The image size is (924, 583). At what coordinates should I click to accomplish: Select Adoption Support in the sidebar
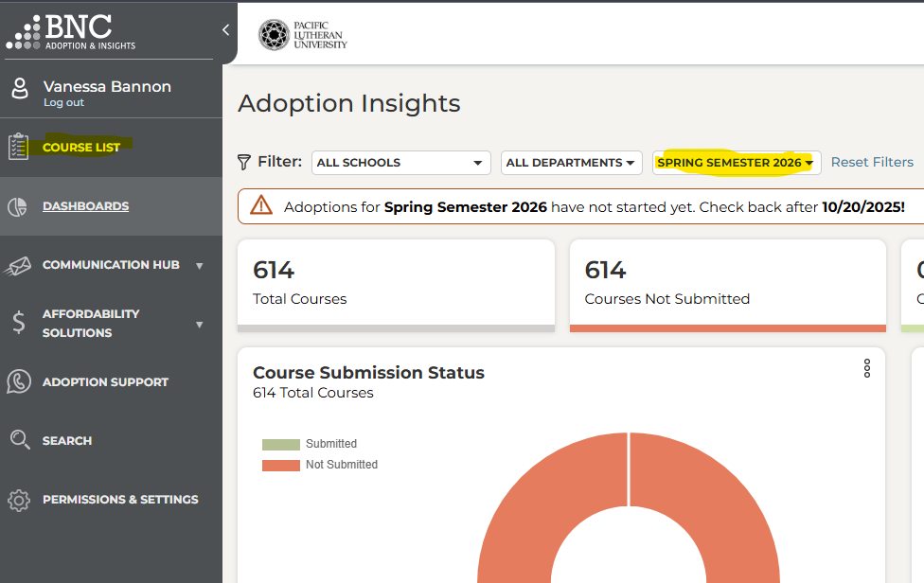(105, 382)
